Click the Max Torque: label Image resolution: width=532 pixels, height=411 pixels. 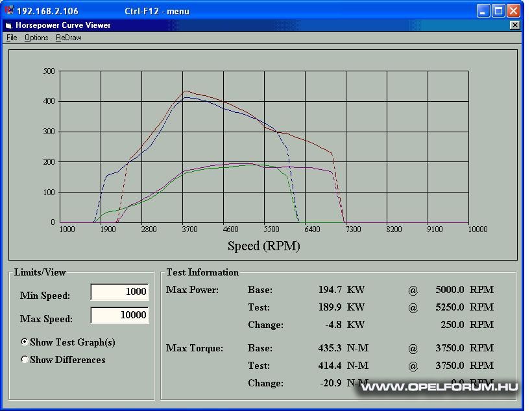click(195, 348)
